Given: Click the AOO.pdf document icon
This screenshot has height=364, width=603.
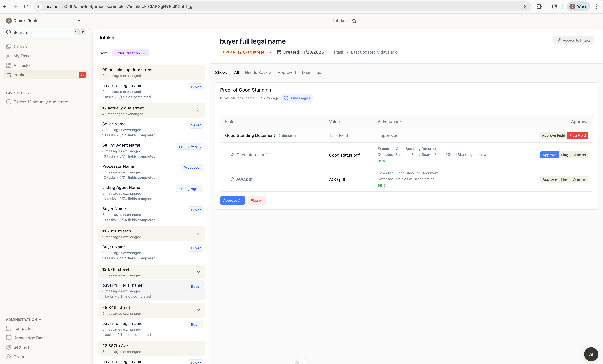Looking at the screenshot, I should pos(232,179).
